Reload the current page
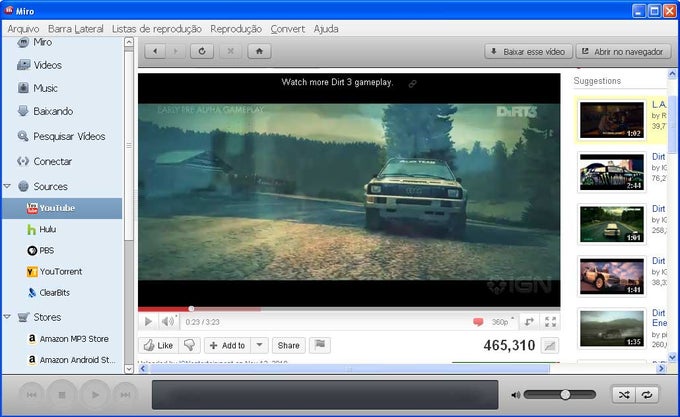Image resolution: width=680 pixels, height=417 pixels. click(202, 51)
